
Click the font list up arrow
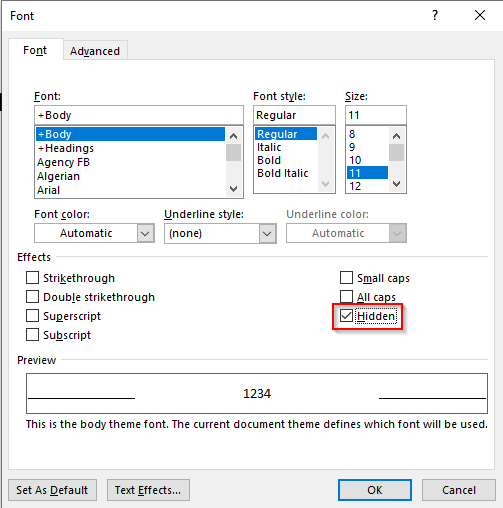click(x=233, y=136)
